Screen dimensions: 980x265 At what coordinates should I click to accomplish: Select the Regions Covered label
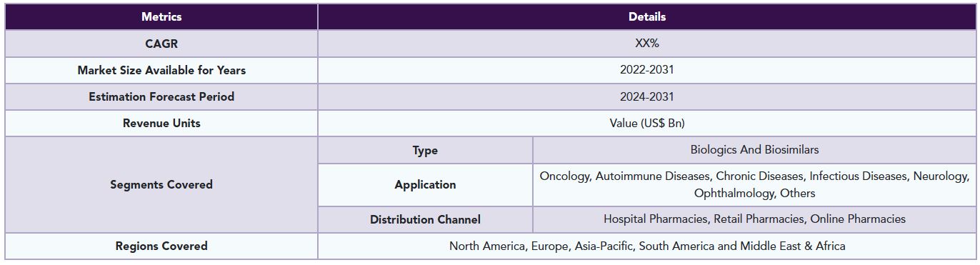click(161, 246)
